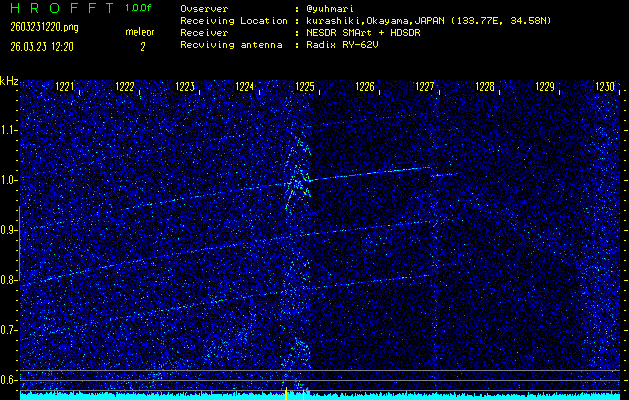The width and height of the screenshot is (629, 400).
Task: Click the 'NESDR SMArt + HDSDR' value
Action: pyautogui.click(x=363, y=33)
